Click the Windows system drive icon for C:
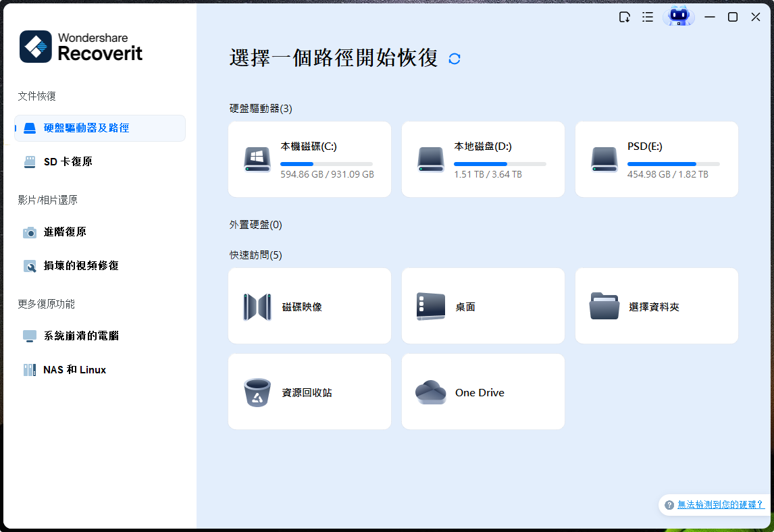This screenshot has width=774, height=532. click(x=257, y=160)
